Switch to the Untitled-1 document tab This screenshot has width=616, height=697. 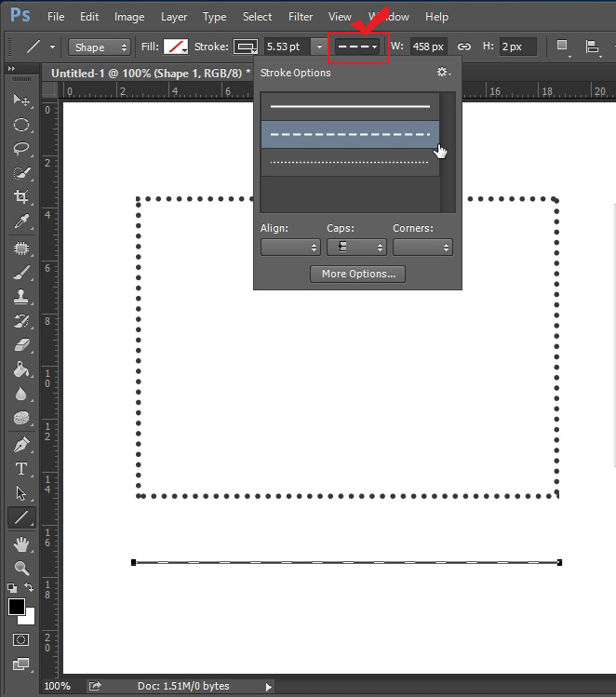click(x=150, y=73)
